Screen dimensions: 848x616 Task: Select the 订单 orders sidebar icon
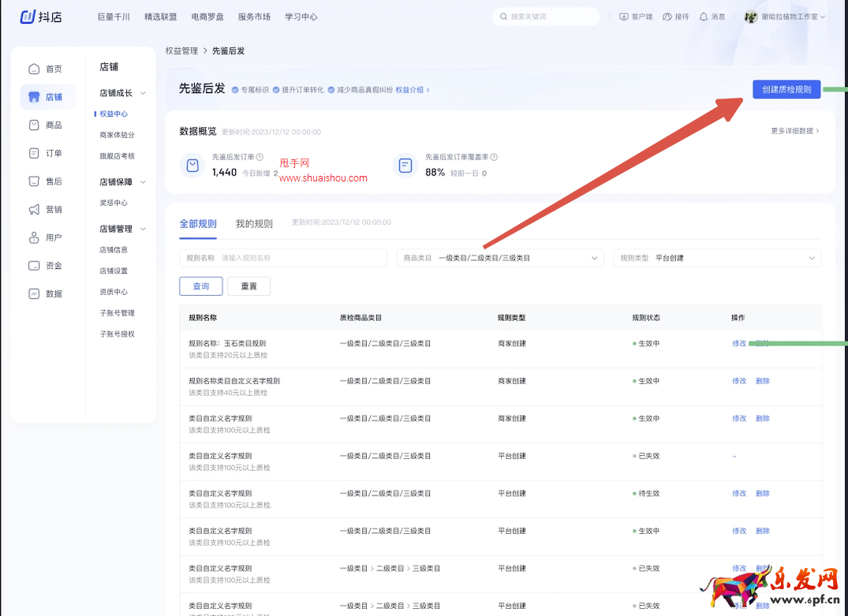[34, 153]
